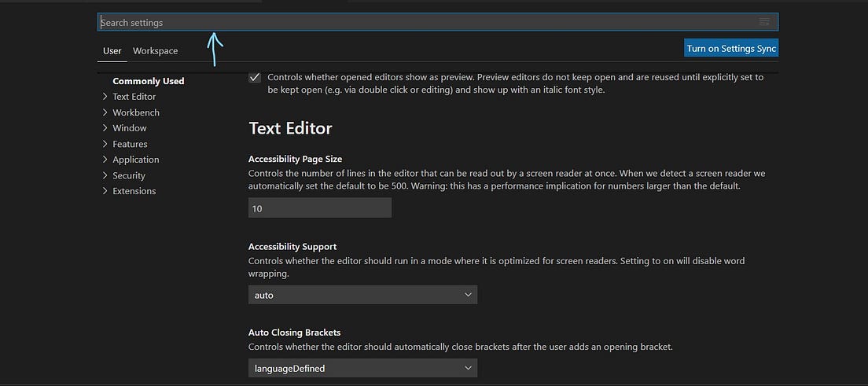Expand the Workbench tree chevron
The image size is (868, 386).
105,112
